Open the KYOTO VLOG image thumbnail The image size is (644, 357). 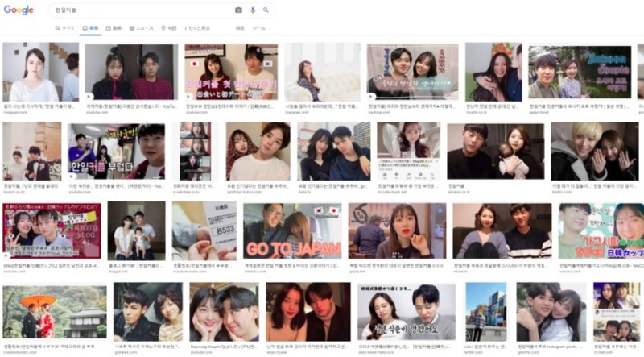pos(51,230)
